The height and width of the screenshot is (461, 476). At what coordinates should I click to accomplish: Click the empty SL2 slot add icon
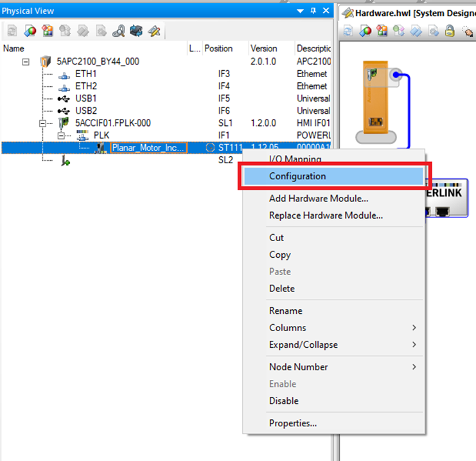tap(64, 161)
